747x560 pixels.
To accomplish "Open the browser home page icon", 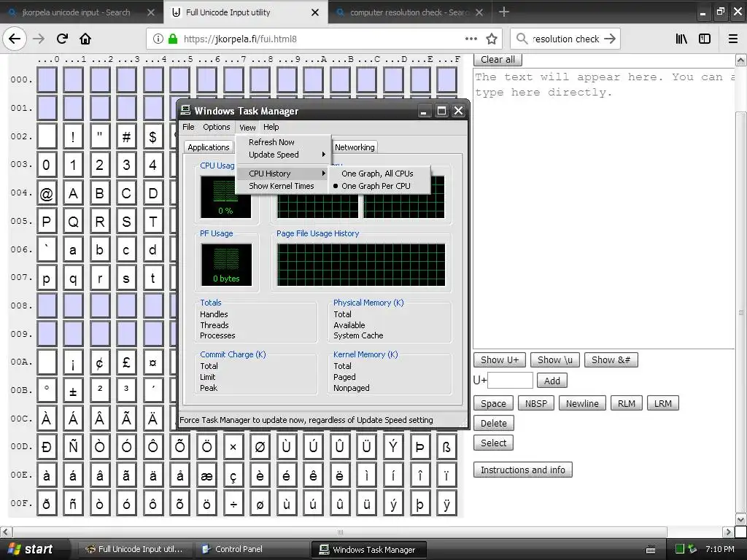I will (85, 39).
